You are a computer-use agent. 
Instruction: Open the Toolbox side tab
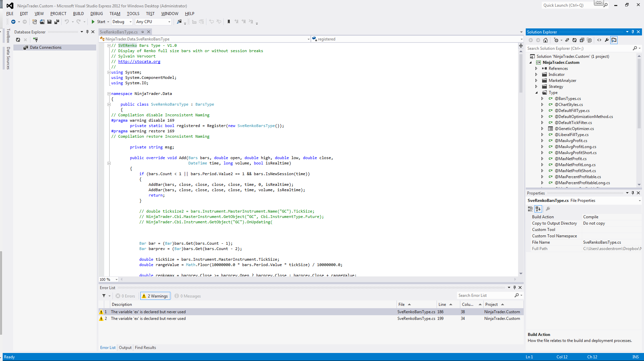click(x=8, y=35)
